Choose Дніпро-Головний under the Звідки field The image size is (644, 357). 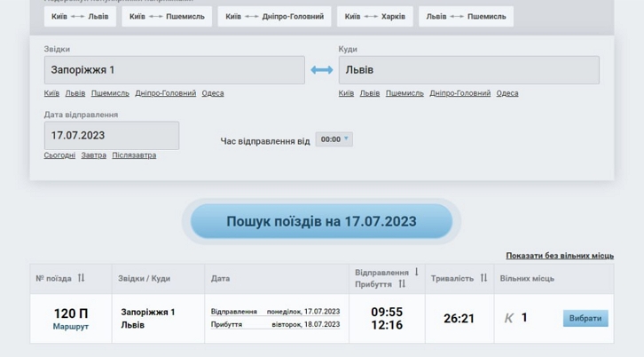coord(166,93)
